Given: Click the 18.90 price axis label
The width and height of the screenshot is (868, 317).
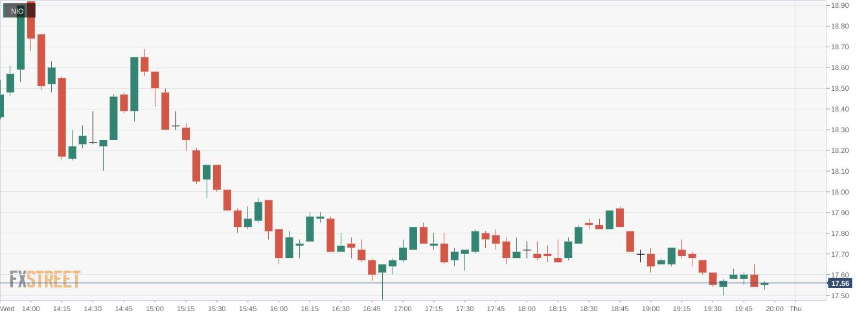Looking at the screenshot, I should 840,5.
